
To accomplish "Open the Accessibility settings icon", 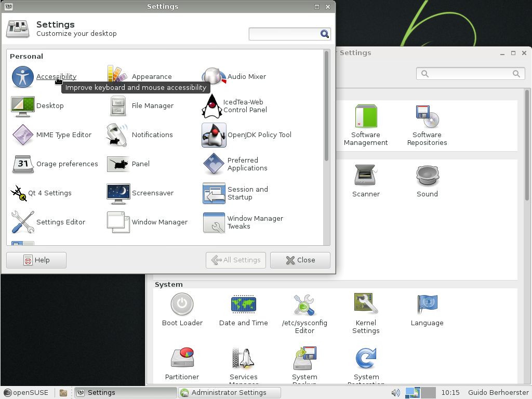I will pyautogui.click(x=23, y=77).
